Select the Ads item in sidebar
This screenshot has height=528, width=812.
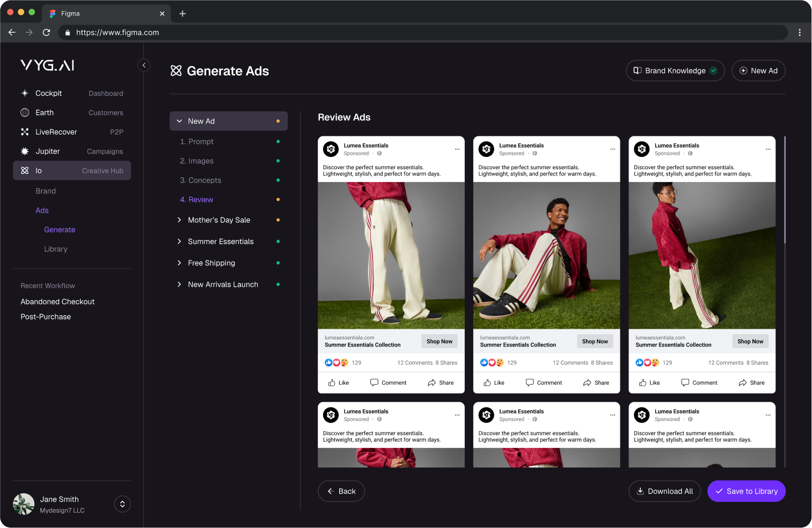click(x=42, y=210)
